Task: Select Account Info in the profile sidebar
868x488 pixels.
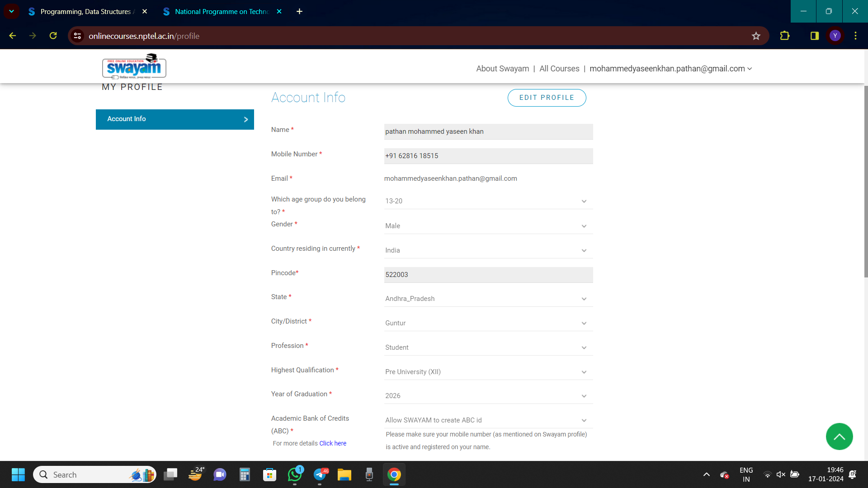Action: pyautogui.click(x=175, y=119)
